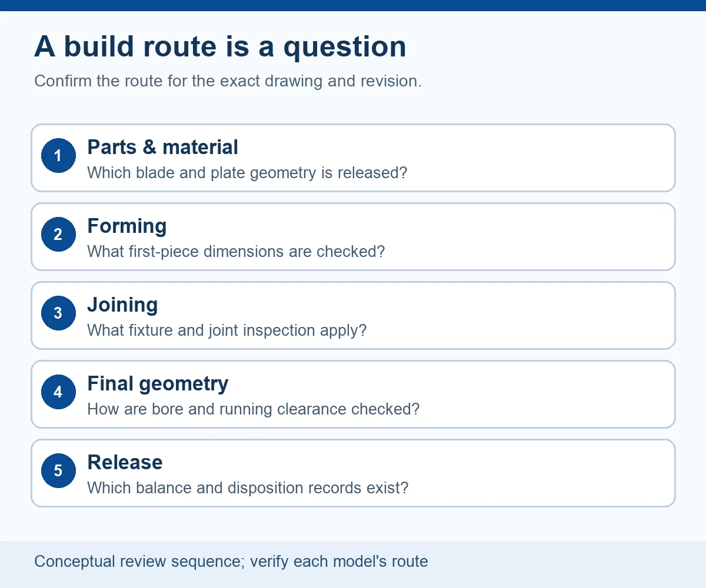Click the blade and plate geometry question
The width and height of the screenshot is (706, 588).
point(247,173)
